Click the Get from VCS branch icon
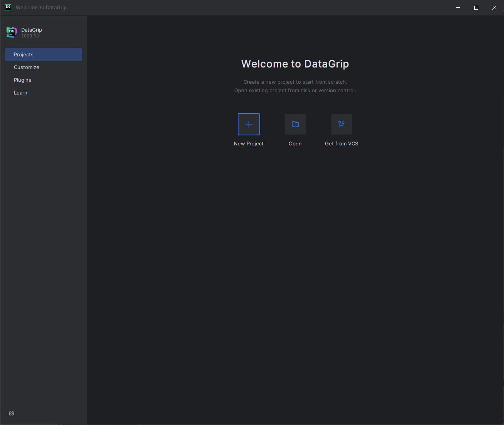 [342, 124]
